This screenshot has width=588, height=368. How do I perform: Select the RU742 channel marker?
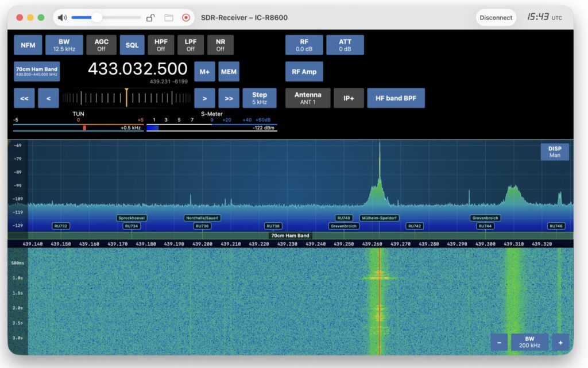tap(415, 226)
